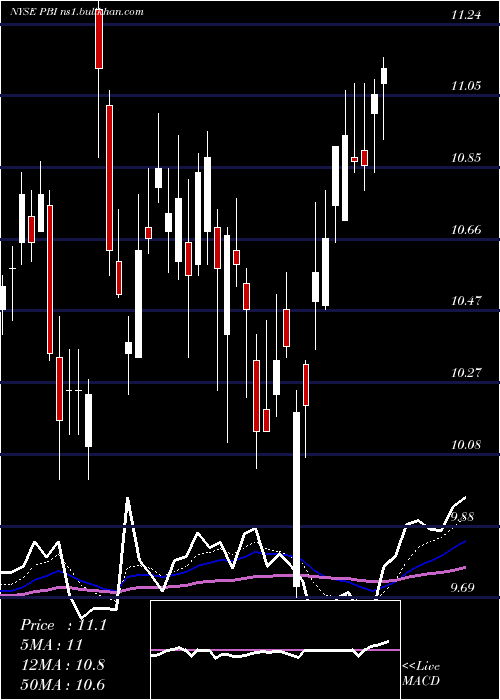Click the 10.85 price axis label
The width and height of the screenshot is (500, 700).
point(466,158)
